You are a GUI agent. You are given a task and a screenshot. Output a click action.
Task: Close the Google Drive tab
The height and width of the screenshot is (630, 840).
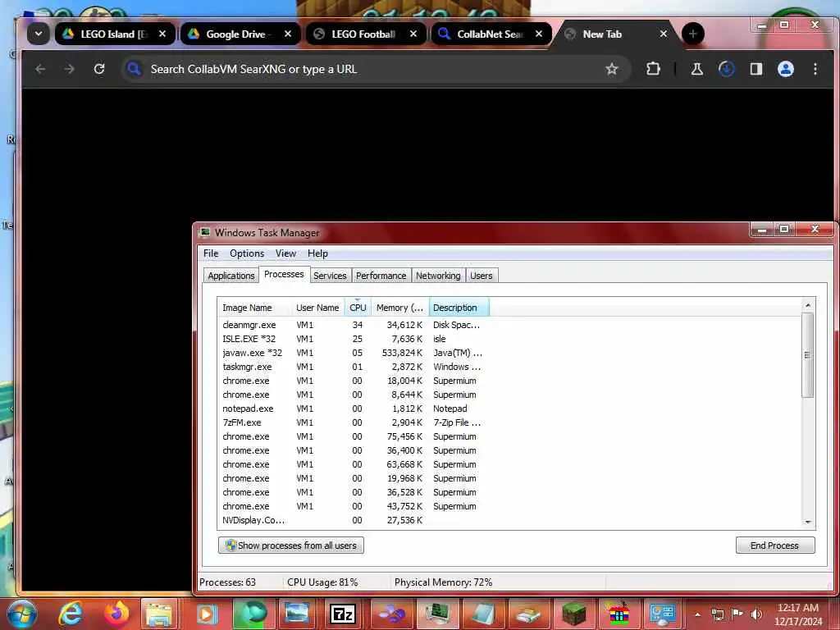pos(288,34)
